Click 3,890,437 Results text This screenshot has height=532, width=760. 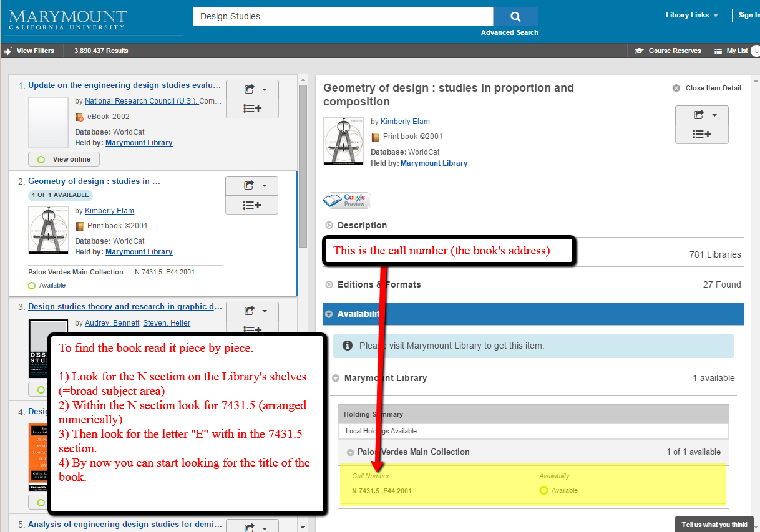coord(101,51)
